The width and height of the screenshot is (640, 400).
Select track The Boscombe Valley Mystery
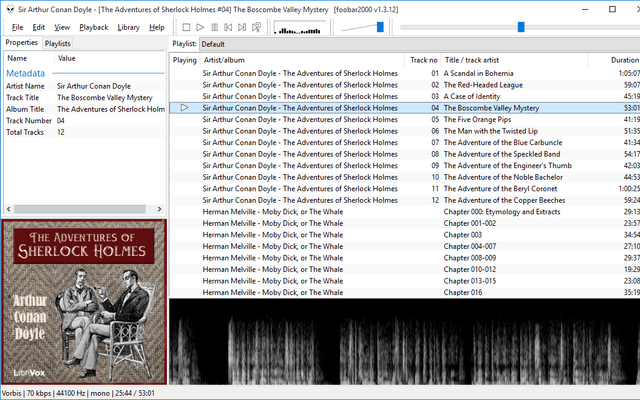[405, 108]
